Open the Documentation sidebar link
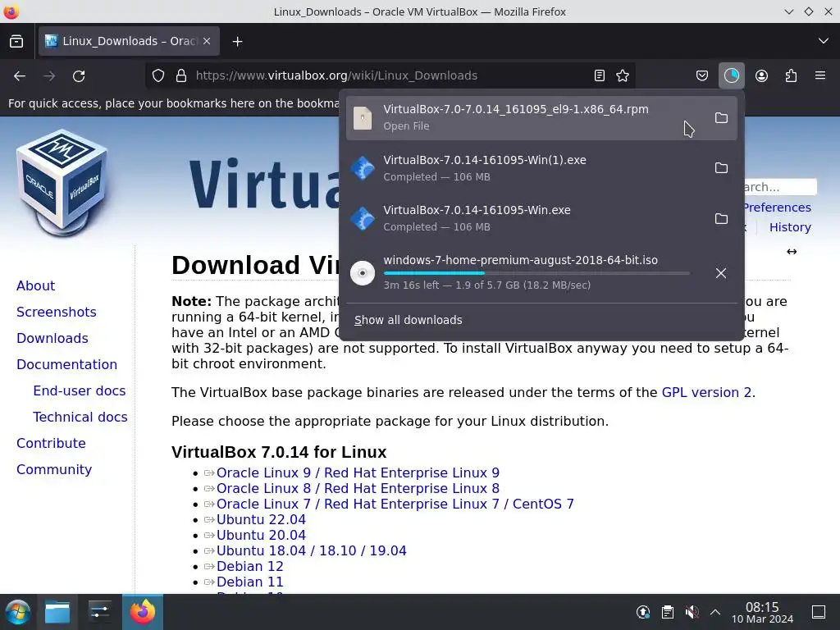The height and width of the screenshot is (630, 840). pyautogui.click(x=66, y=364)
